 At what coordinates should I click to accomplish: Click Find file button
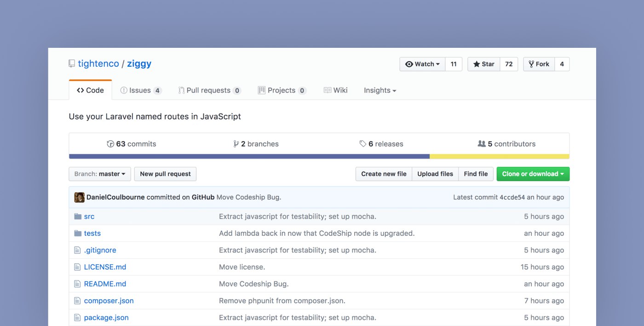(x=476, y=174)
